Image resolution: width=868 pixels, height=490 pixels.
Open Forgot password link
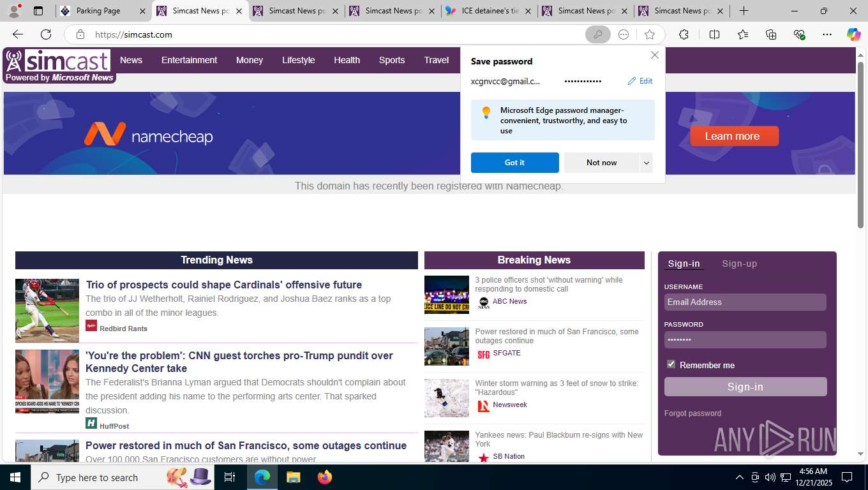tap(692, 413)
